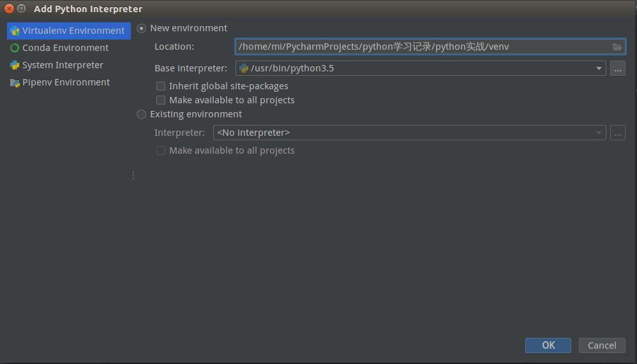Select the Existing environment radio button
Screen dimensions: 637x364
click(x=141, y=115)
